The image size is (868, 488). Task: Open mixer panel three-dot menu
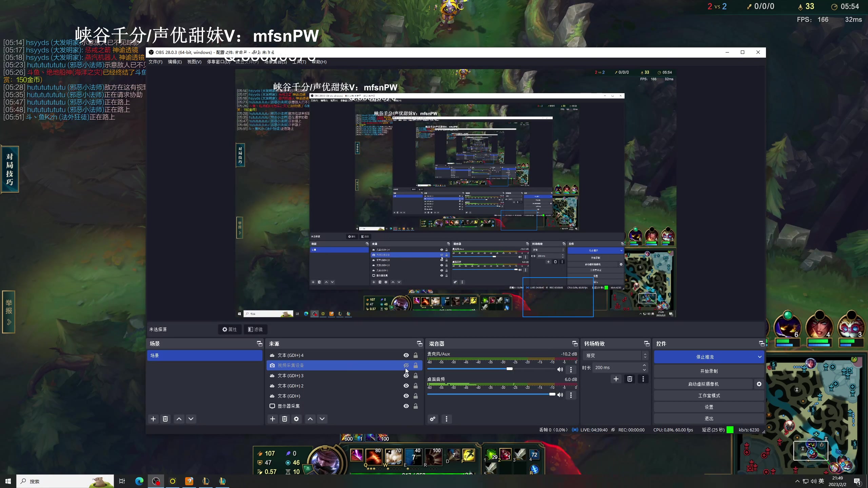point(447,419)
